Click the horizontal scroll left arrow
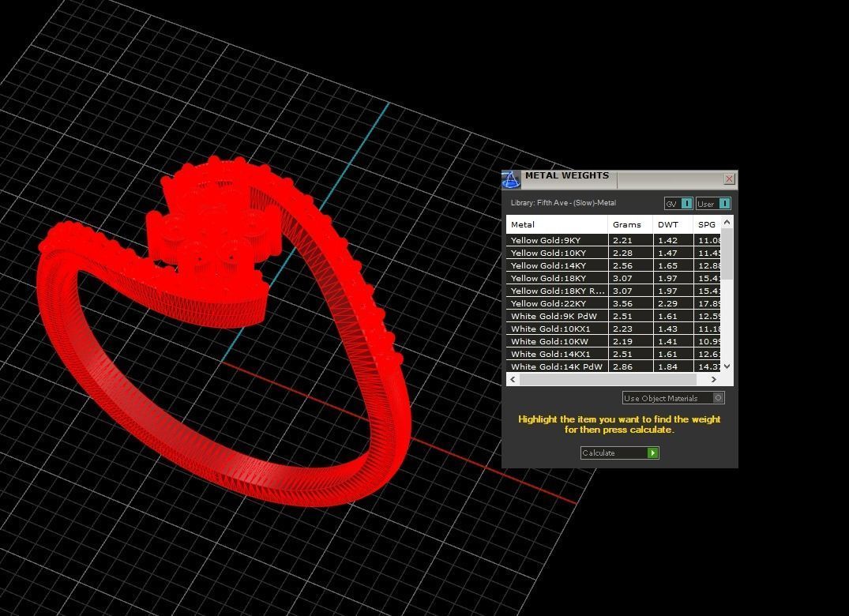 [513, 379]
